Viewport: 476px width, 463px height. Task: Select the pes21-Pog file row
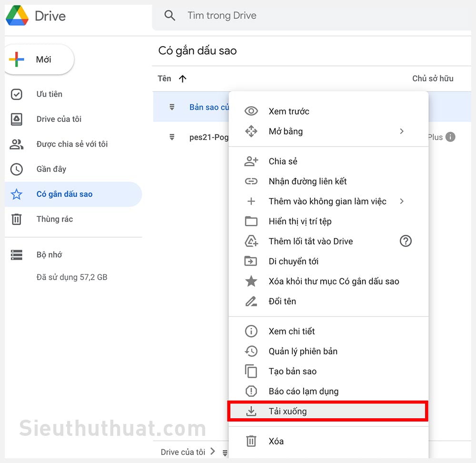coord(191,137)
